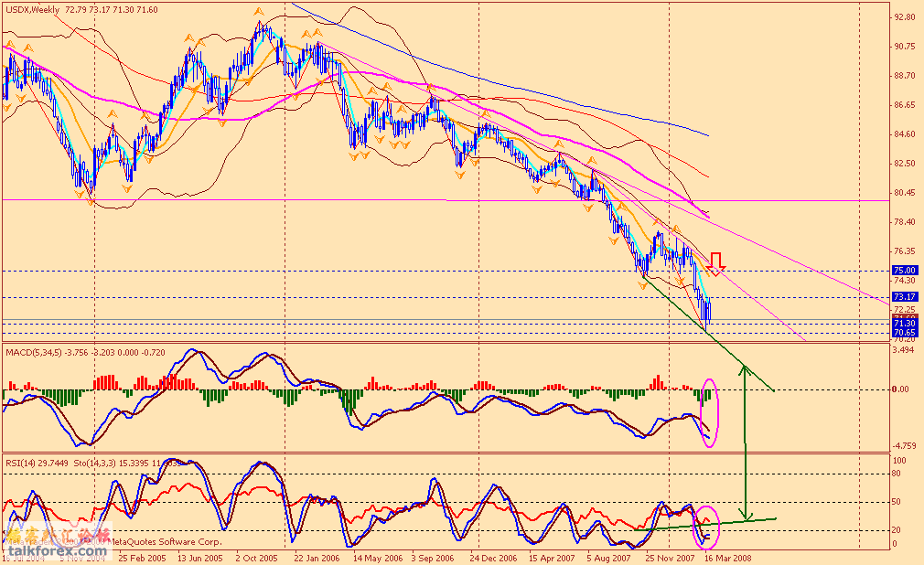Click the 14 May 2006 date label
Screen dimensions: 924x565
coord(378,558)
